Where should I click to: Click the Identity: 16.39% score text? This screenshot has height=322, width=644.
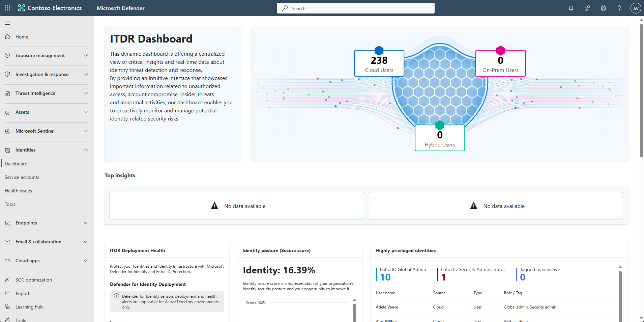point(279,270)
